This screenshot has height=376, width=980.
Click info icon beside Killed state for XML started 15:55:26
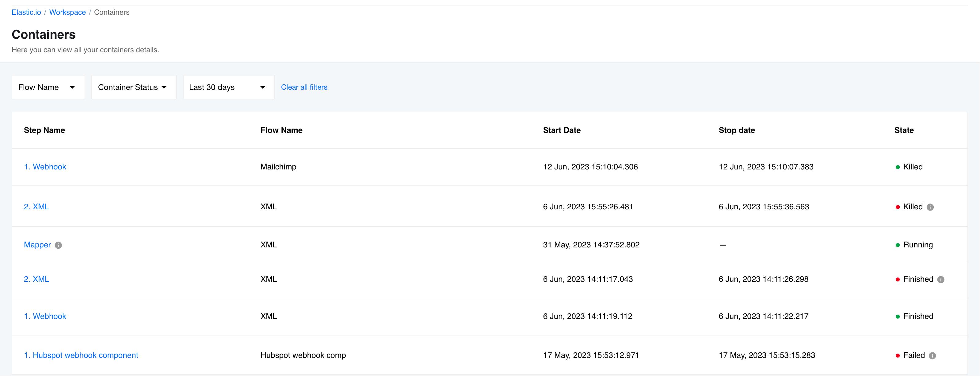pos(930,207)
